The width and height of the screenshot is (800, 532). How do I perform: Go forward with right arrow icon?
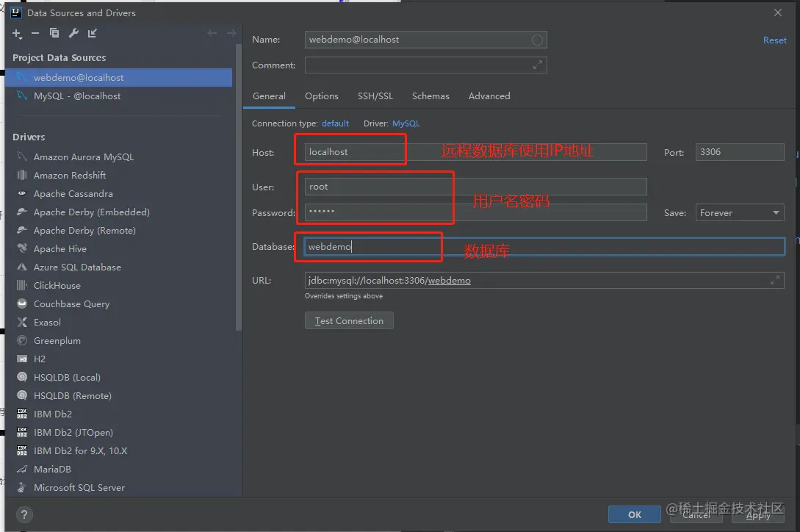(x=231, y=33)
